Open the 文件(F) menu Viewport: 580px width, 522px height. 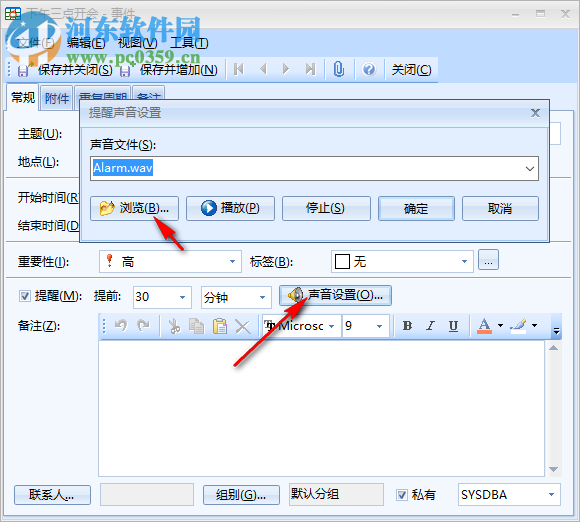tap(35, 43)
